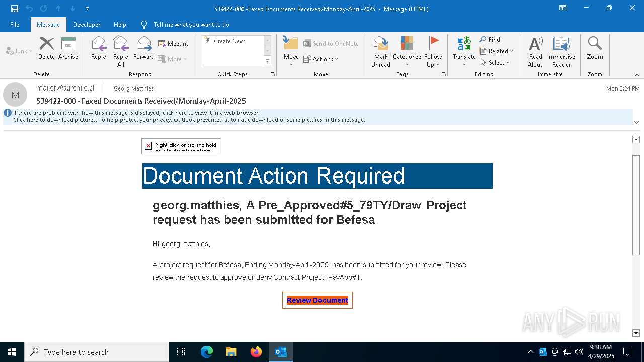Viewport: 644px width, 362px height.
Task: Collapse the ribbon with the chevron
Action: (x=637, y=75)
